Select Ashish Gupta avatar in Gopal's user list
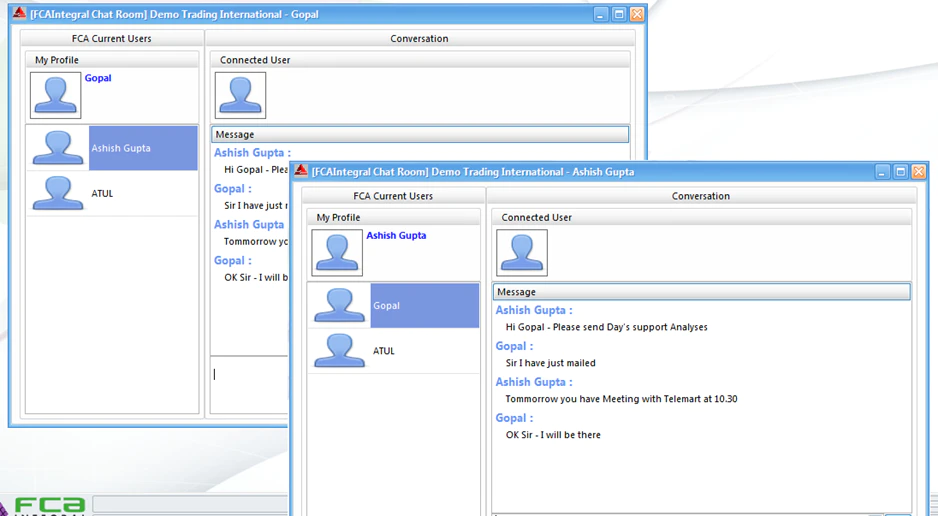 [x=58, y=148]
